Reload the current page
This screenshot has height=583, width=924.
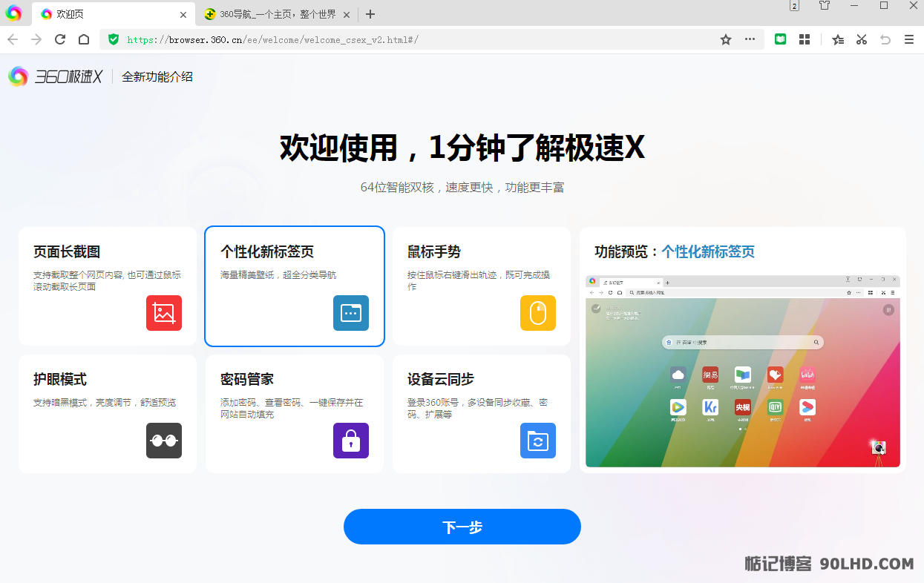point(60,39)
